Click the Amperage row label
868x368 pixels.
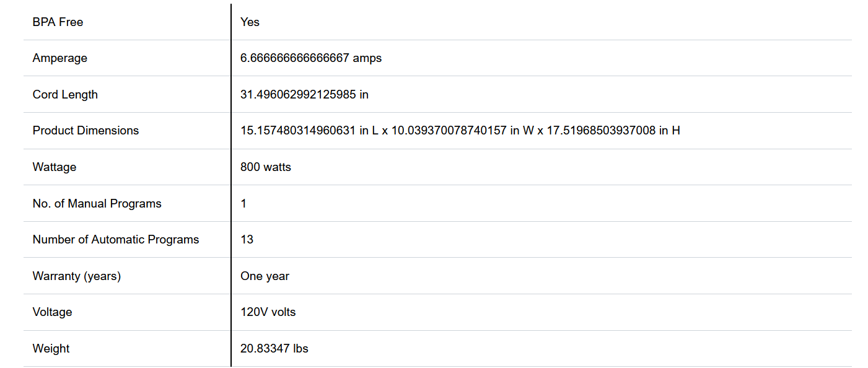(60, 58)
